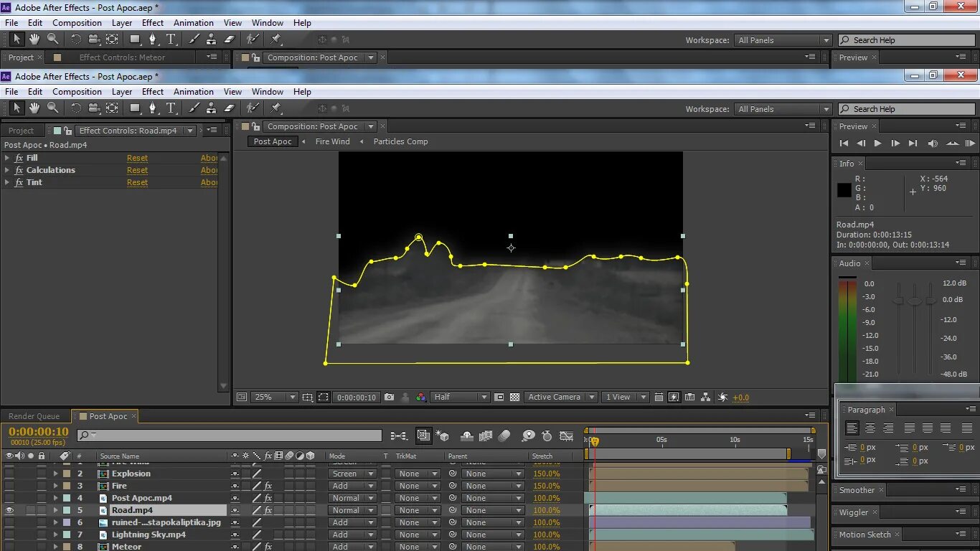980x551 pixels.
Task: Select the Puppet Pin tool in front window
Action: tap(276, 108)
